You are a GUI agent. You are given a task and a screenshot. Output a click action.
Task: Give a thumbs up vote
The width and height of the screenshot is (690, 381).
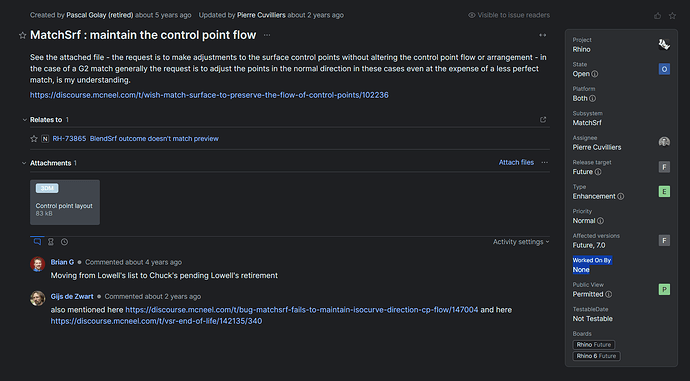[x=657, y=16]
